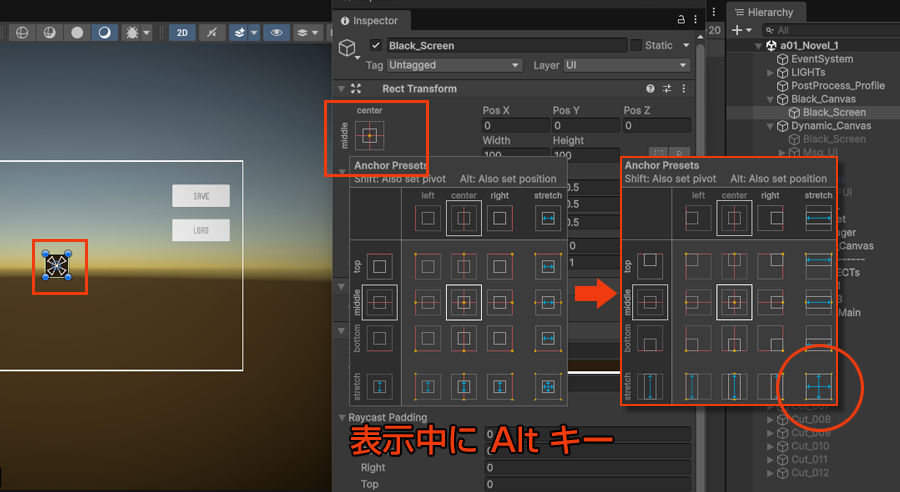This screenshot has width=900, height=492.
Task: Open the anchor preset box in Rect Transform
Action: click(369, 135)
